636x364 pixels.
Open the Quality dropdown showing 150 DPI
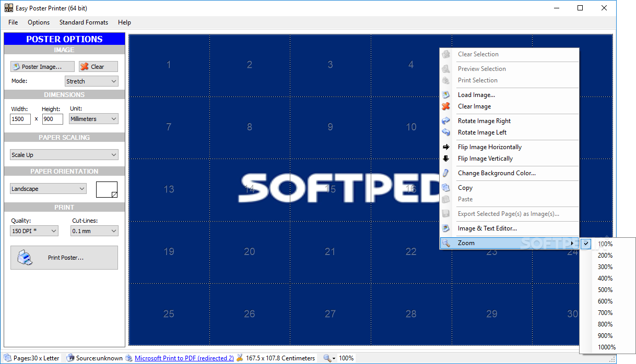(34, 230)
